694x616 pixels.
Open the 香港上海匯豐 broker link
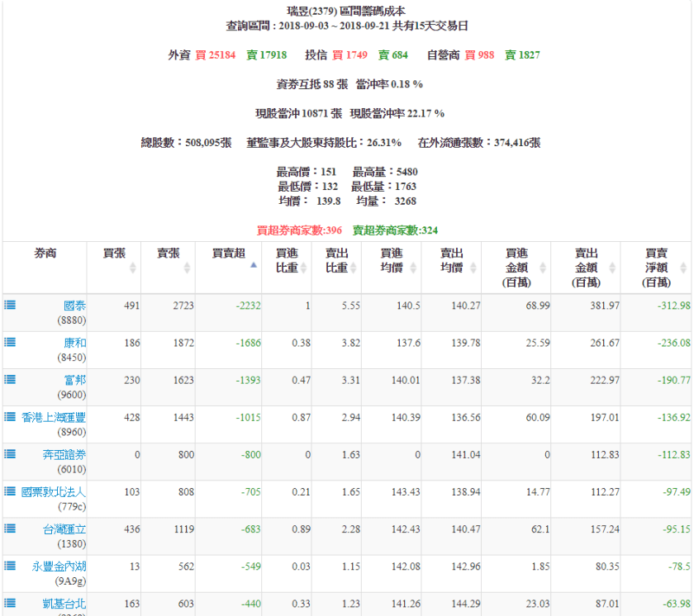(54, 417)
